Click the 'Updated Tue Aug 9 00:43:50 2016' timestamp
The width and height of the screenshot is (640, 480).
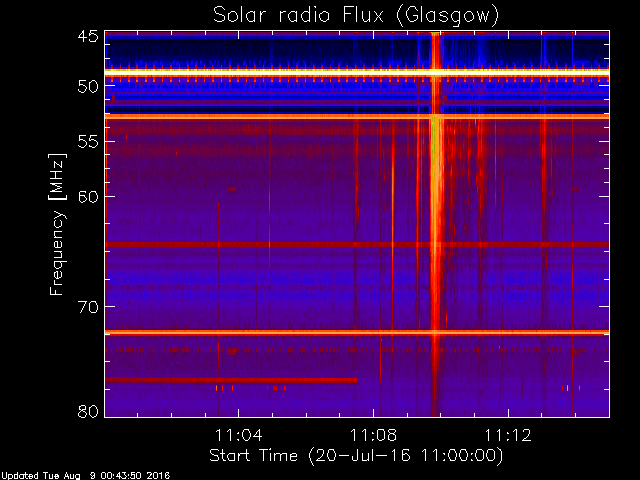coord(85,476)
